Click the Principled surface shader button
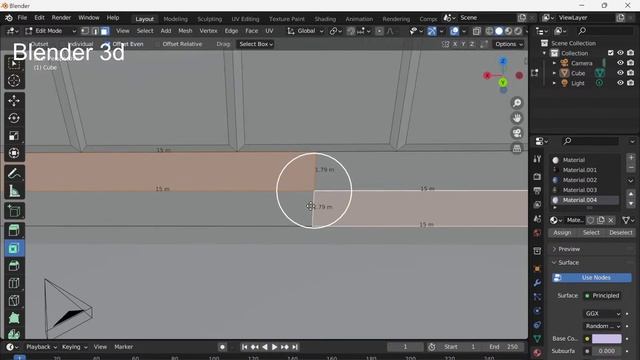Screen dimensions: 640x360 (x=602, y=296)
